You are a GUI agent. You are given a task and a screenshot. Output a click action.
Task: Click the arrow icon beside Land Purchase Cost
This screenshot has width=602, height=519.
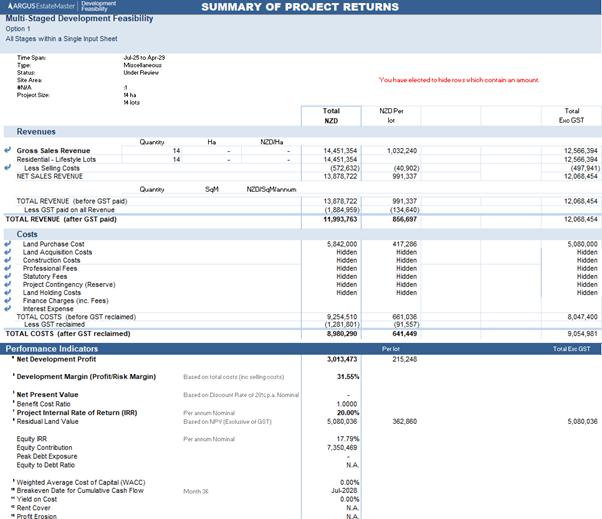[x=7, y=244]
